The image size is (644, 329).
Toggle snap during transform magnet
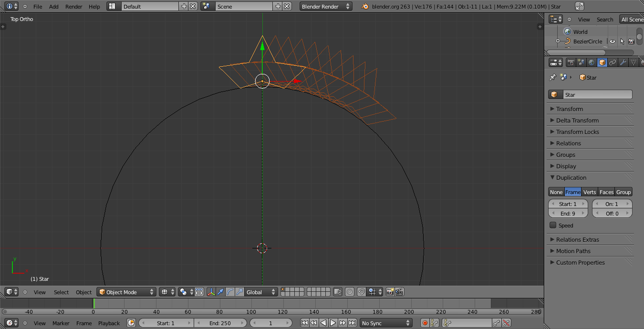coord(362,292)
